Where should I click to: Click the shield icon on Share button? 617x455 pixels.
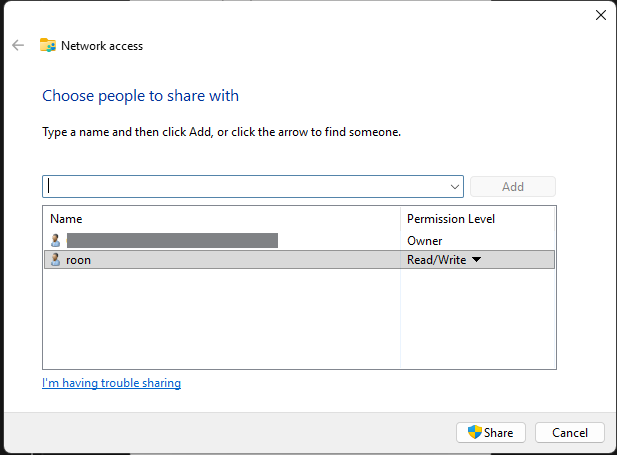click(475, 432)
